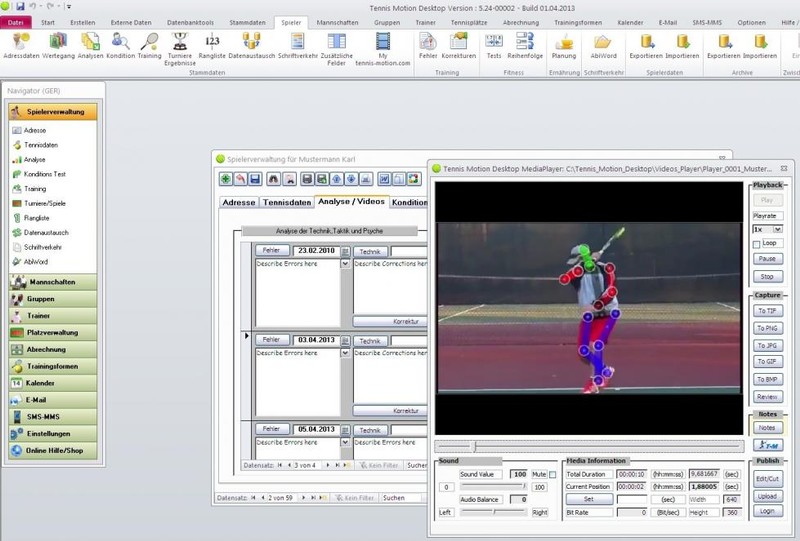The width and height of the screenshot is (800, 541).
Task: Pause the video playback
Action: (x=767, y=259)
